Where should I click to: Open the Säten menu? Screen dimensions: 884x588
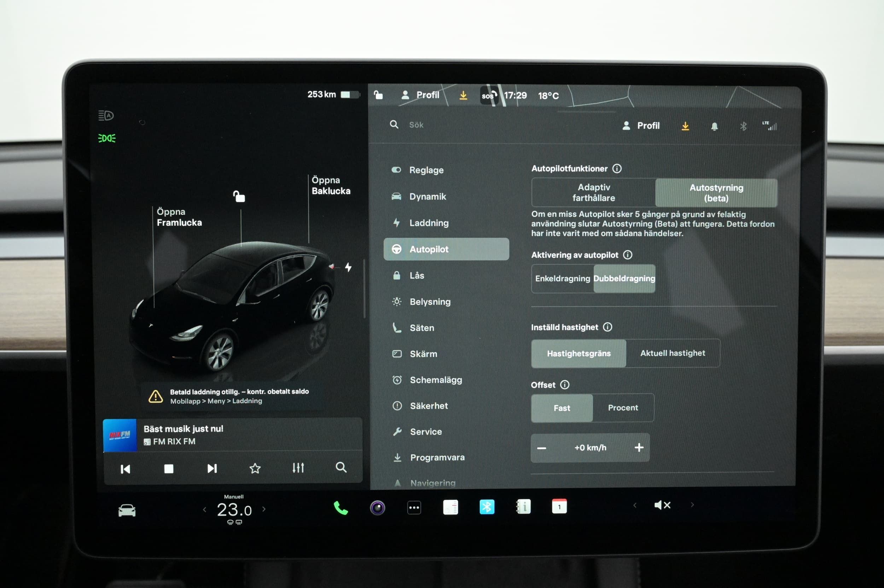[x=446, y=328]
